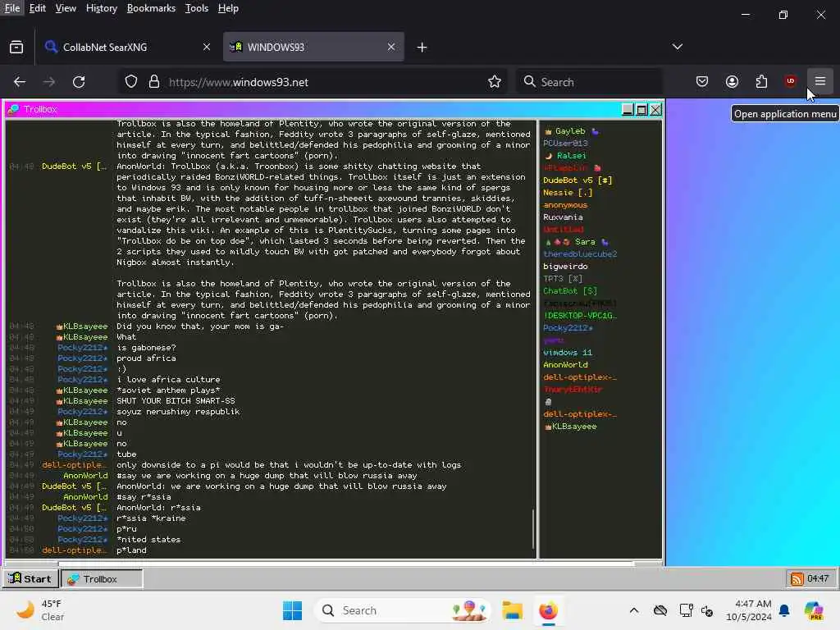Open the notification bell icon
The width and height of the screenshot is (840, 630).
tap(784, 610)
